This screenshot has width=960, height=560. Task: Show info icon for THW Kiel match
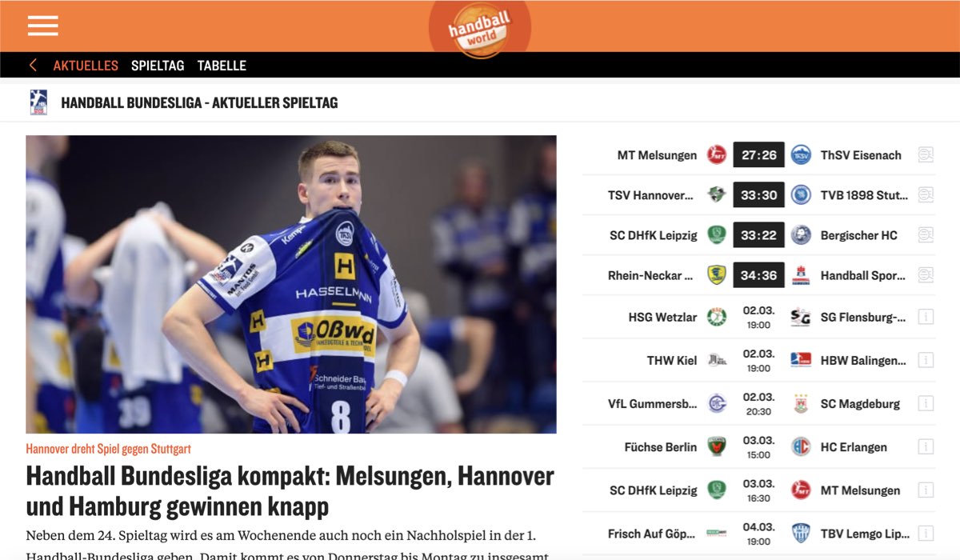pos(926,360)
